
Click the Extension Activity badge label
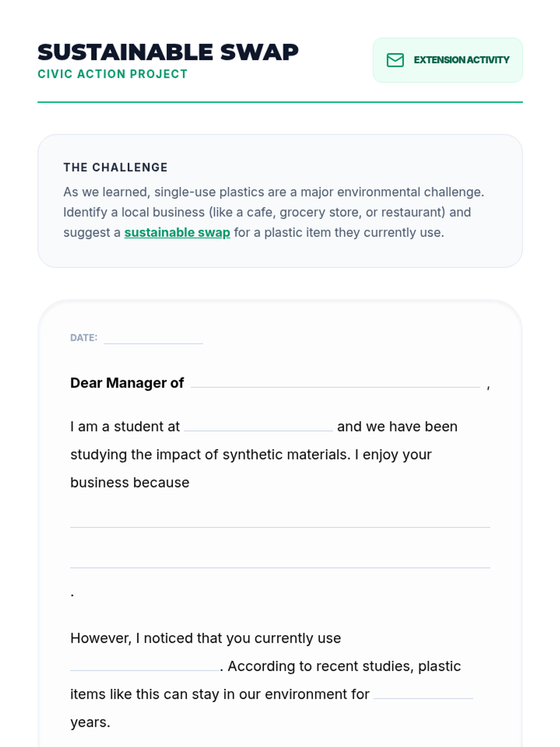(461, 60)
